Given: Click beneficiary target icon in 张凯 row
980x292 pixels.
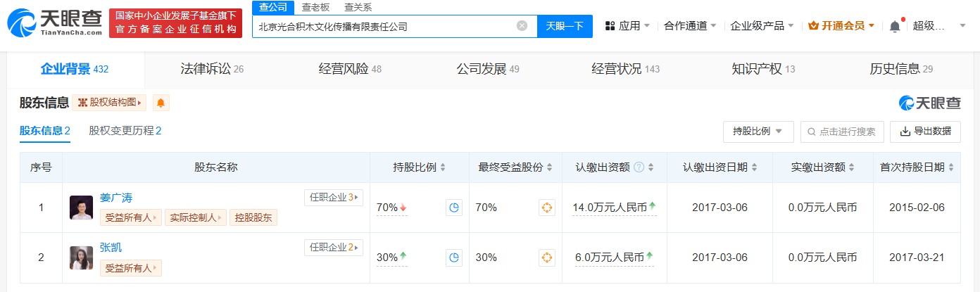Looking at the screenshot, I should tap(547, 258).
